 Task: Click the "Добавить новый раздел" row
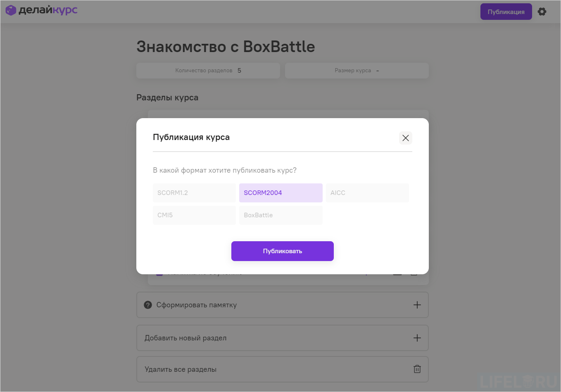248,338
